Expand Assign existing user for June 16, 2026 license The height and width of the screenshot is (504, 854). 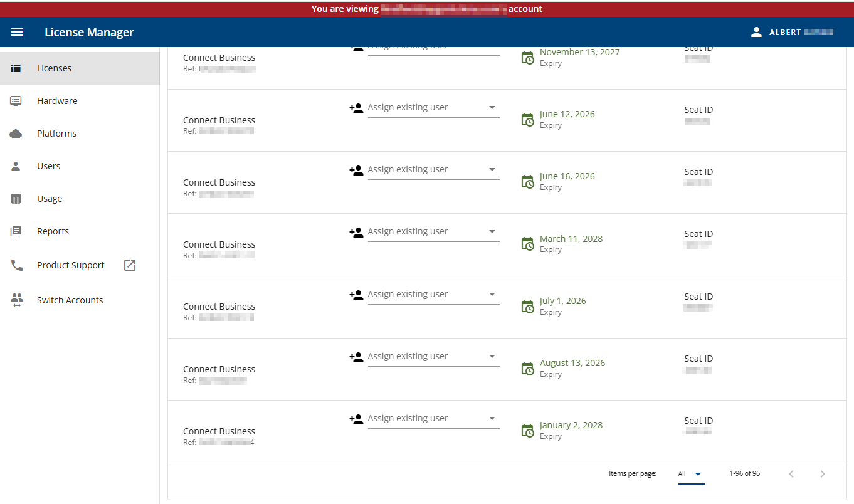click(492, 170)
